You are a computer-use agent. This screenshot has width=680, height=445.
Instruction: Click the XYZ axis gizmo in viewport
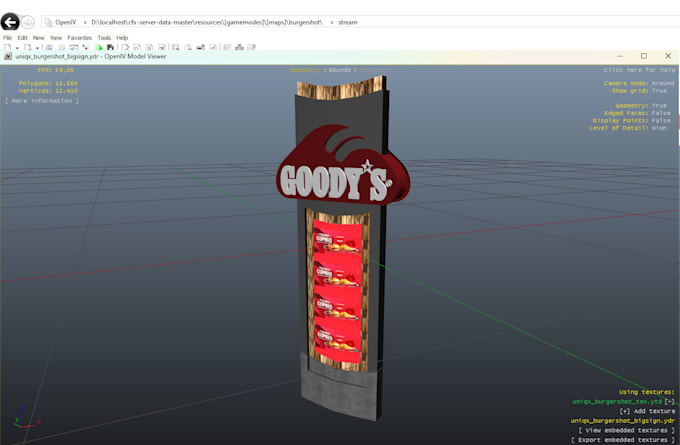tap(26, 418)
